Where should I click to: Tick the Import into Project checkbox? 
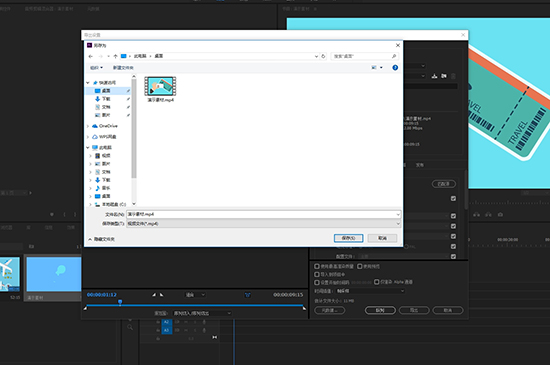pos(317,274)
